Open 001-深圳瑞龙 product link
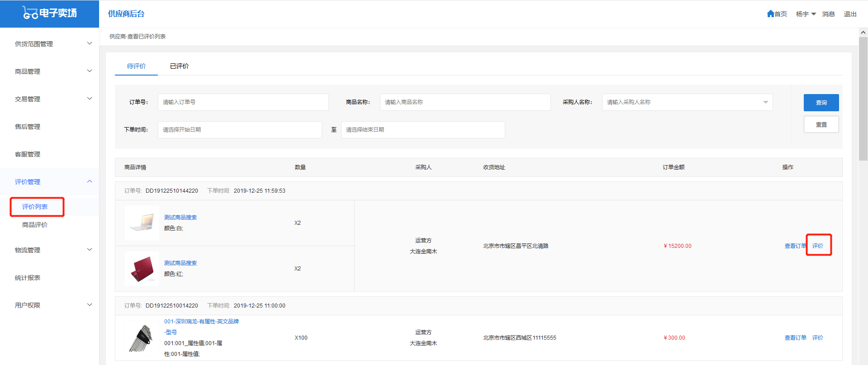The width and height of the screenshot is (868, 365). pyautogui.click(x=201, y=327)
